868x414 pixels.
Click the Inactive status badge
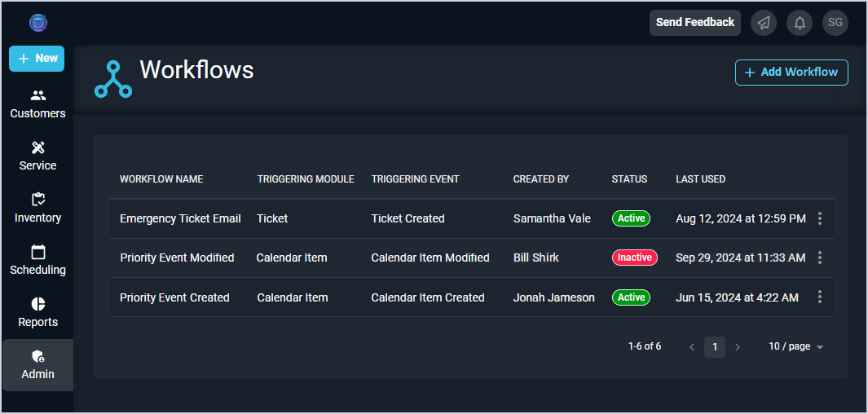coord(634,258)
